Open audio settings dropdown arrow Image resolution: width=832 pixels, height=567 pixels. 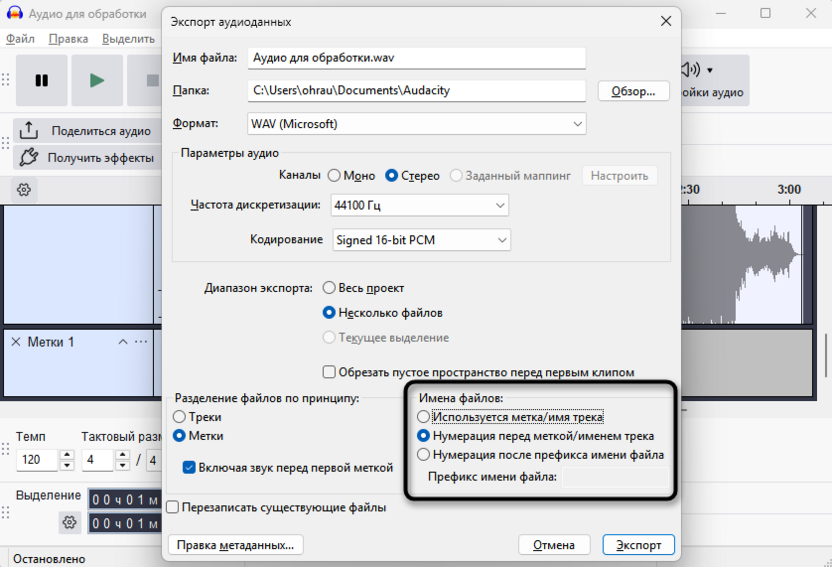710,70
